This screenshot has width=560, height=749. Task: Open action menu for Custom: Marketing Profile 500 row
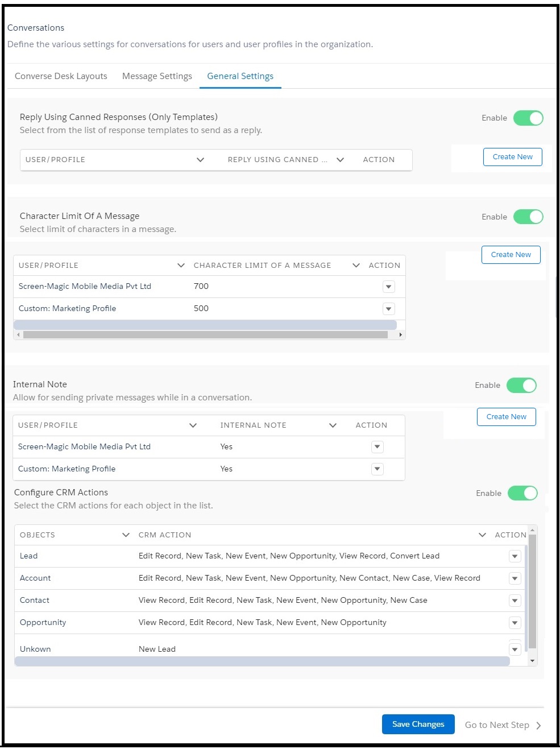[x=388, y=308]
